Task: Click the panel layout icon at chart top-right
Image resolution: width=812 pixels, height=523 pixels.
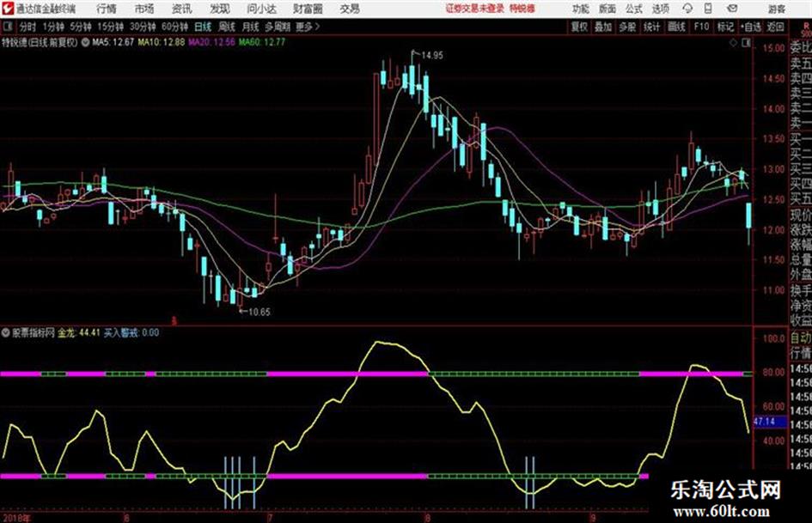Action: [746, 43]
